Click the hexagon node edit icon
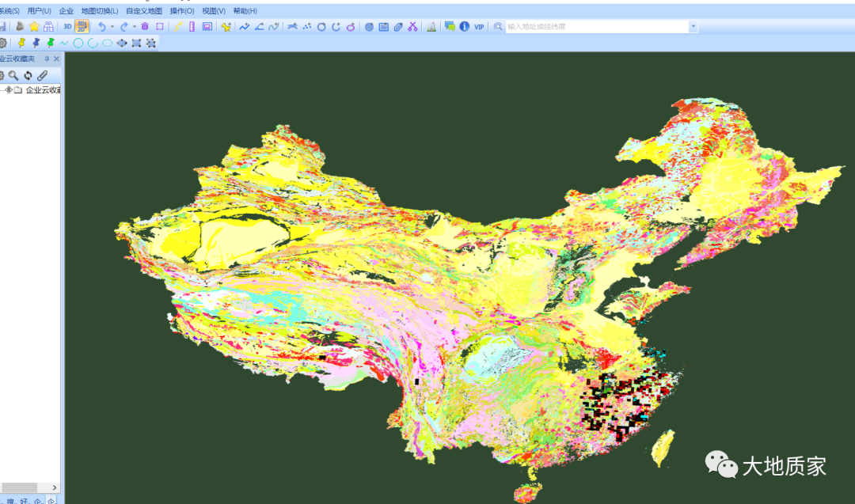855x504 pixels. [122, 43]
